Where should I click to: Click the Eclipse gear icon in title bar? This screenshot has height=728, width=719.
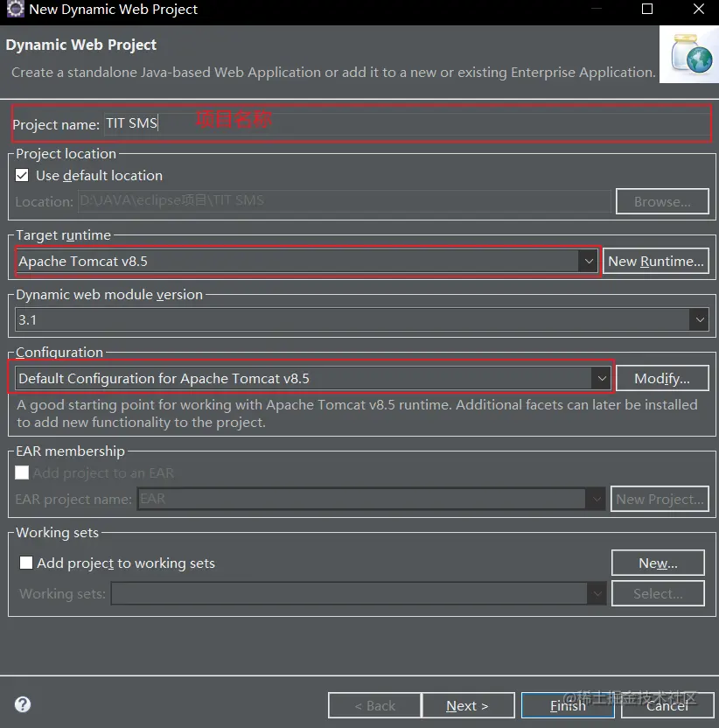click(16, 9)
